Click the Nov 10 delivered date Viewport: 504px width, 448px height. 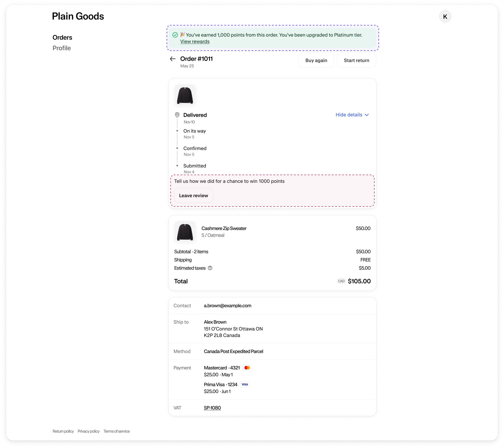pyautogui.click(x=189, y=122)
